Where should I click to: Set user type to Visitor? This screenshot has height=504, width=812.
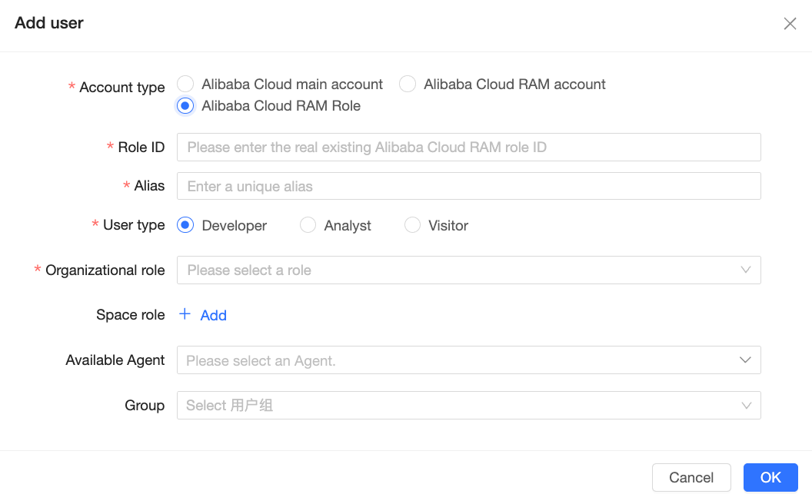[412, 225]
